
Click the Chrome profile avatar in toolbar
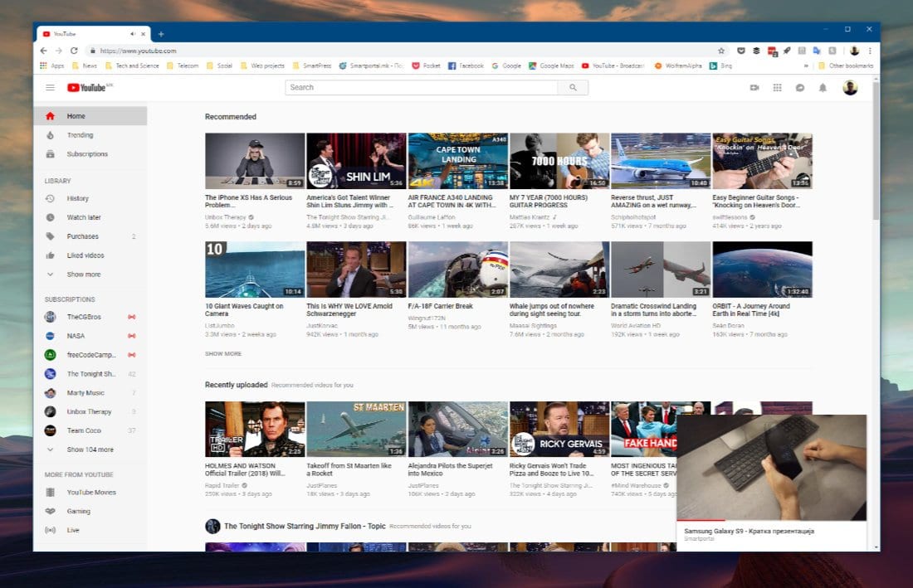854,51
